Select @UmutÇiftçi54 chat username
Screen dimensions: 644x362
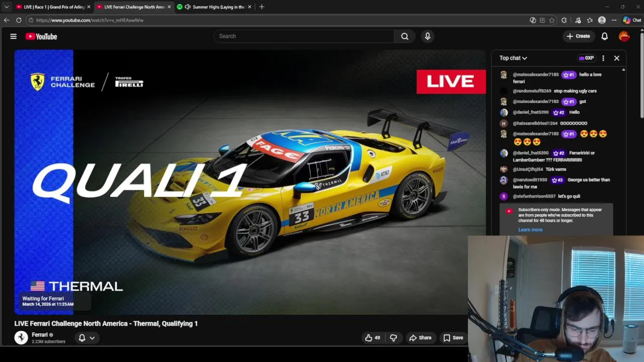point(528,169)
